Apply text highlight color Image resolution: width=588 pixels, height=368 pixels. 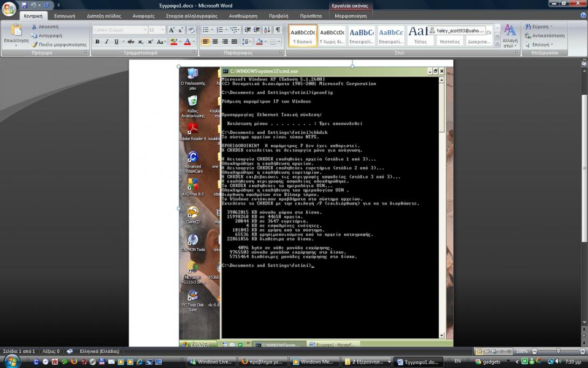pyautogui.click(x=173, y=42)
